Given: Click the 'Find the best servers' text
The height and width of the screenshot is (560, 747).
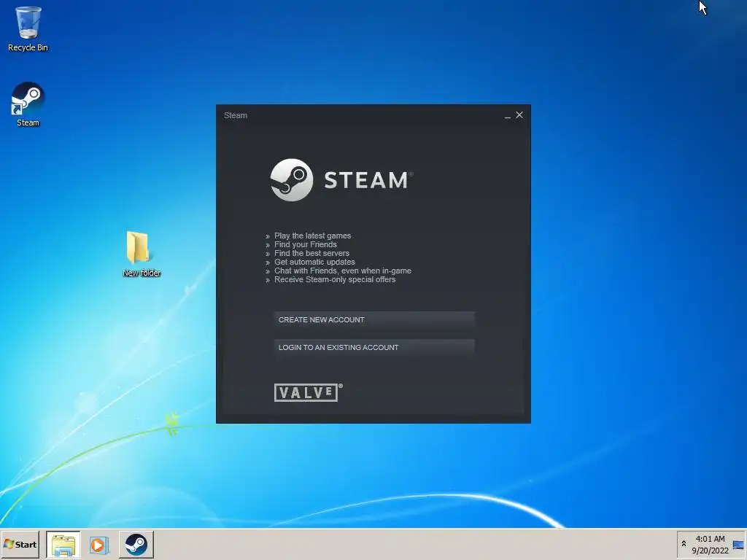Looking at the screenshot, I should pyautogui.click(x=311, y=253).
